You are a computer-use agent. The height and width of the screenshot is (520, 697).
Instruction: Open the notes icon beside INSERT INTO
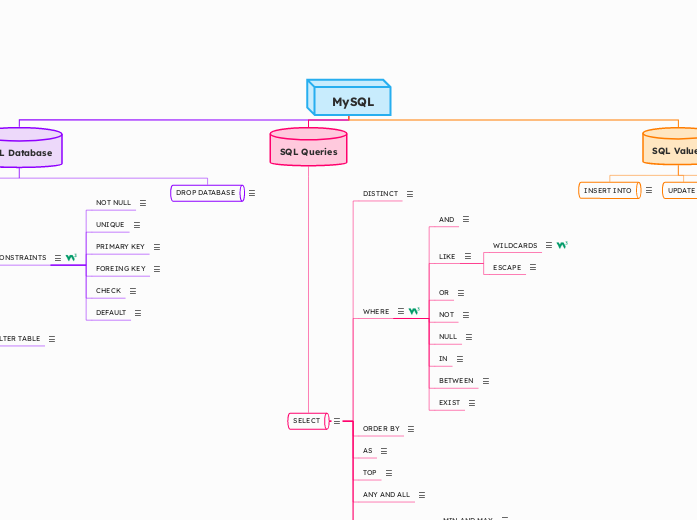(649, 190)
